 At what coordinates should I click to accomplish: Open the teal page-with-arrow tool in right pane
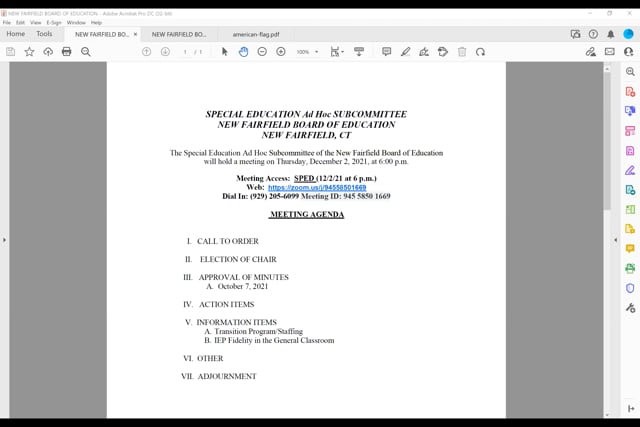point(630,190)
